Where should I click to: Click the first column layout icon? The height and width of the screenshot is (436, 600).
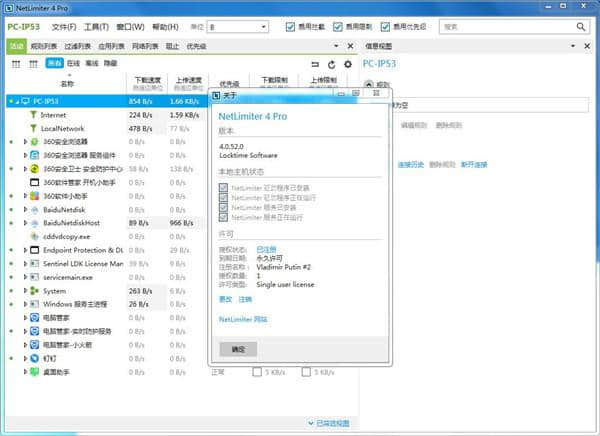(16, 64)
